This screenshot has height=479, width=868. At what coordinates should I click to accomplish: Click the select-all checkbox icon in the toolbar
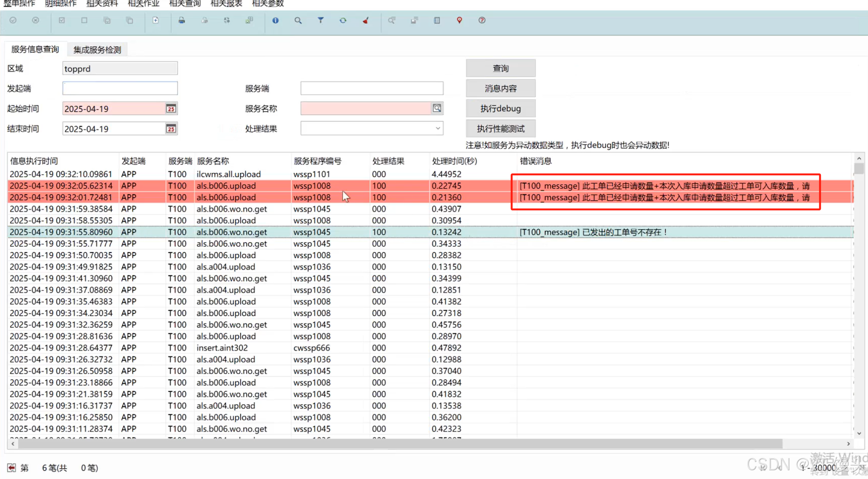62,21
